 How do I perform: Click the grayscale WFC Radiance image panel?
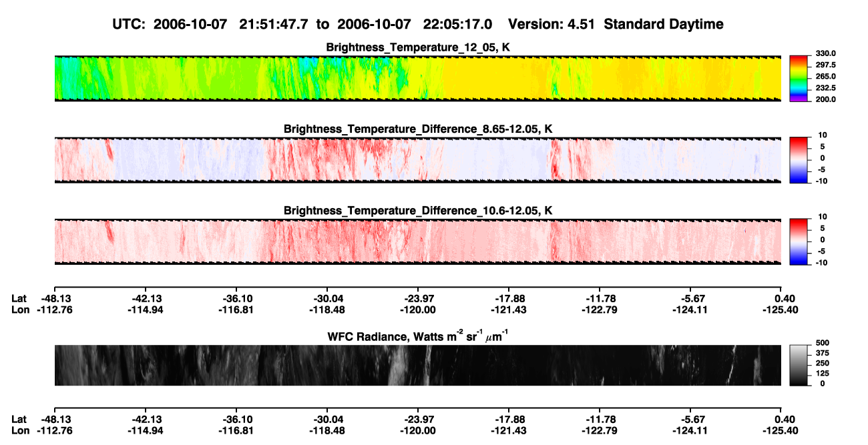pos(417,366)
